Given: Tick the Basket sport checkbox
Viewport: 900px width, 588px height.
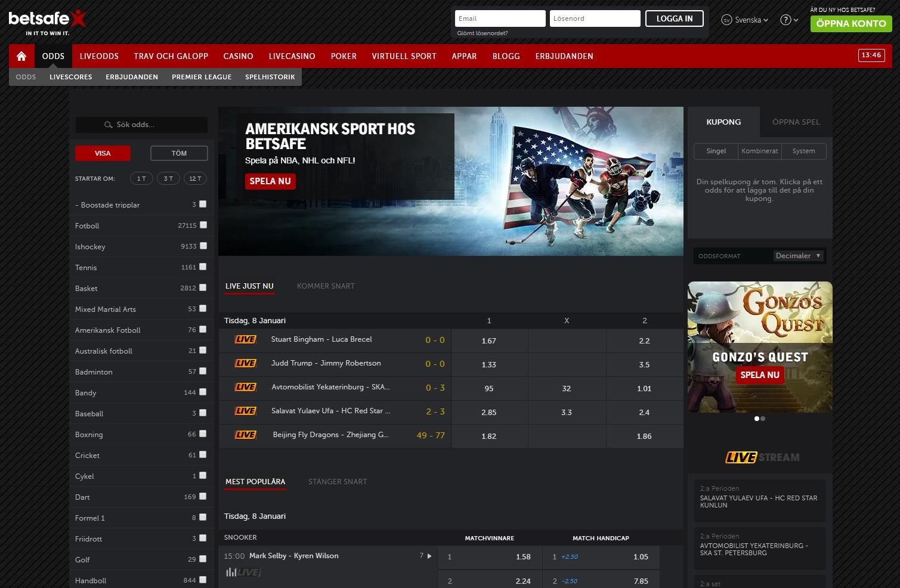Looking at the screenshot, I should (202, 287).
